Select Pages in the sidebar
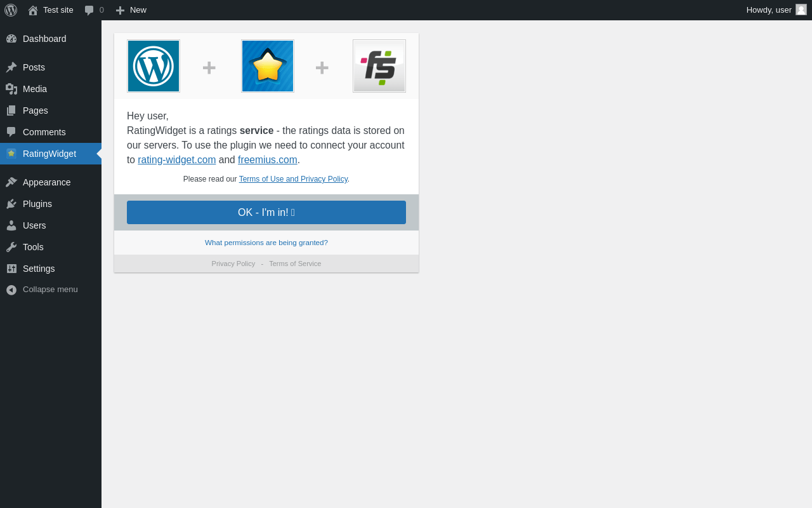This screenshot has height=508, width=812. click(x=51, y=110)
